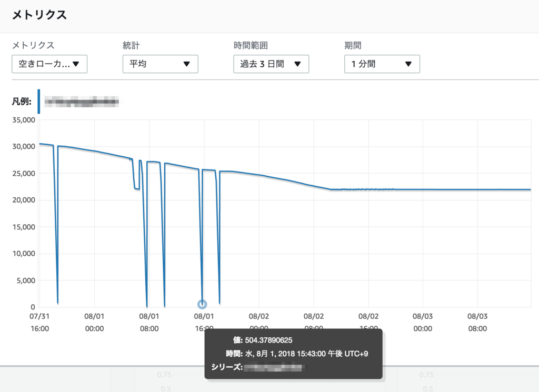Click the 08/03 00:00 x-axis label

point(423,322)
